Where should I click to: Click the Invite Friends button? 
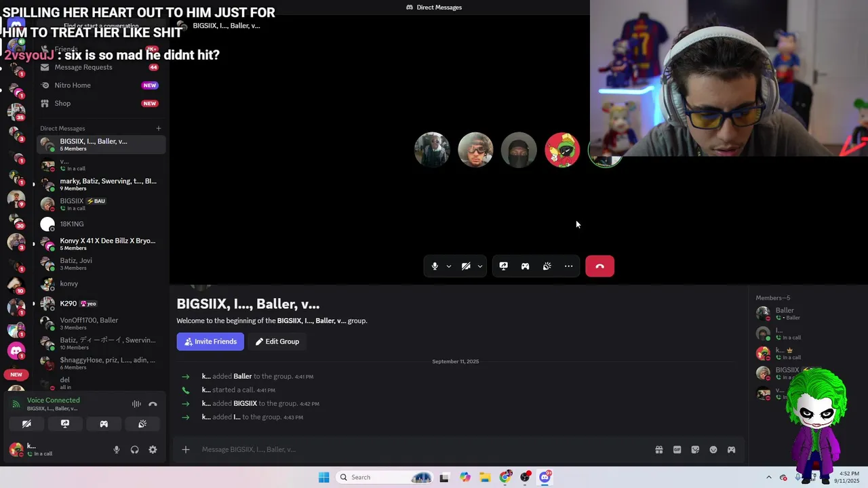point(210,342)
